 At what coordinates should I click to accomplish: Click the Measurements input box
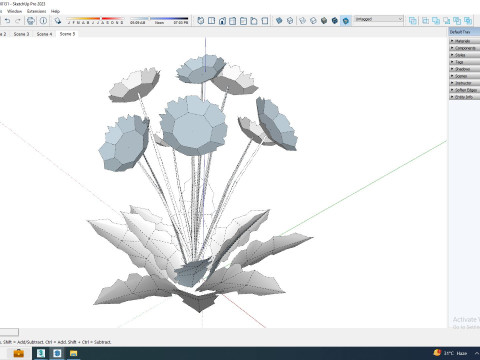tap(9, 332)
